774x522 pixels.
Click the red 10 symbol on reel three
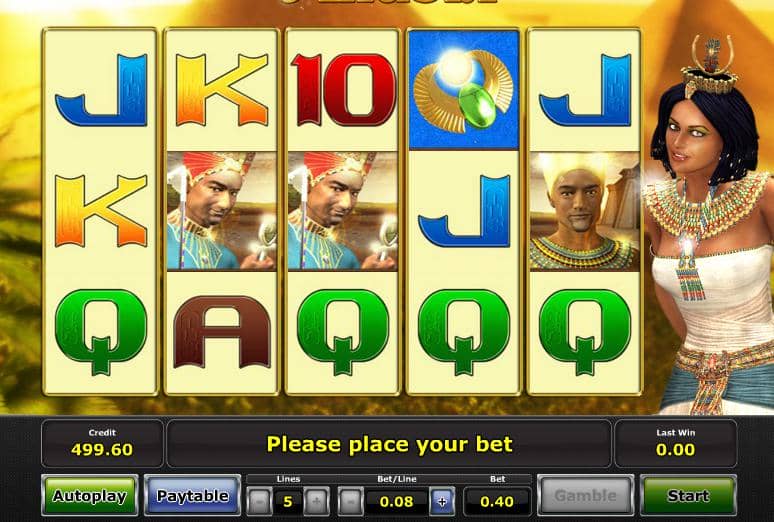(x=343, y=89)
